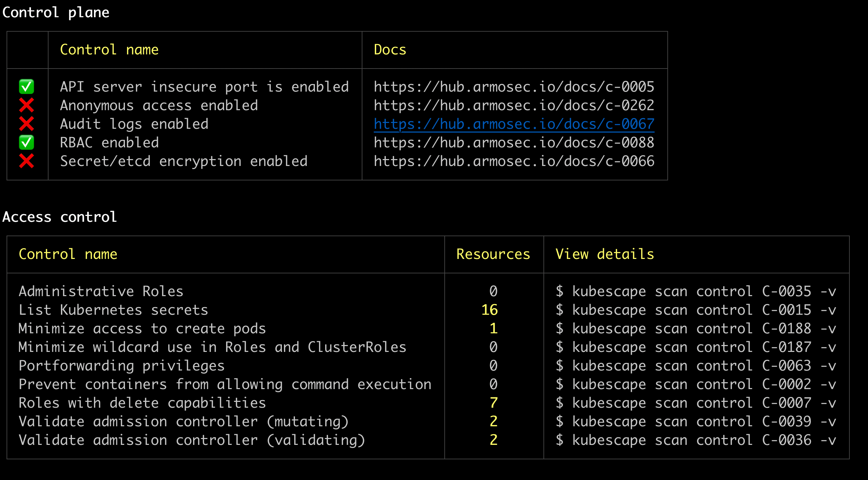Click the Docs column header

[390, 50]
